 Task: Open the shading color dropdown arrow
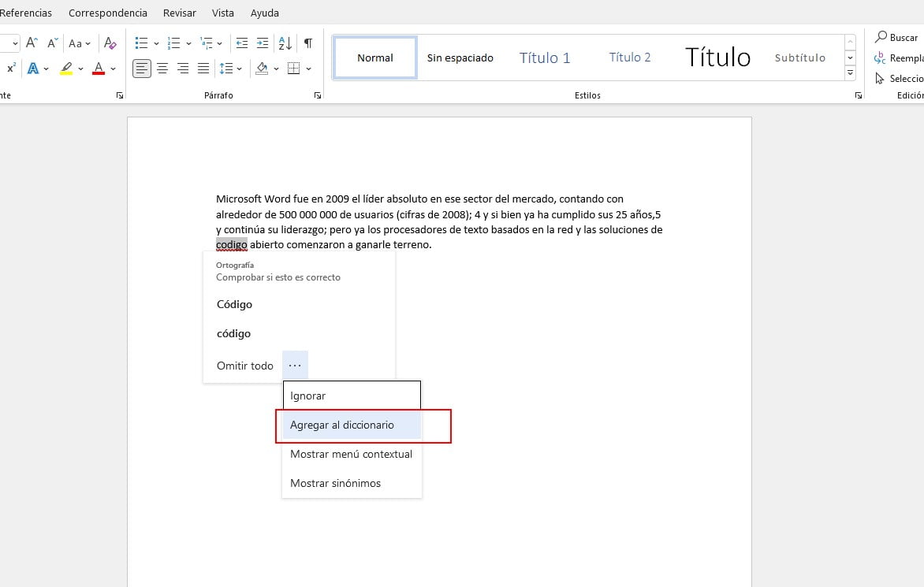pyautogui.click(x=276, y=69)
